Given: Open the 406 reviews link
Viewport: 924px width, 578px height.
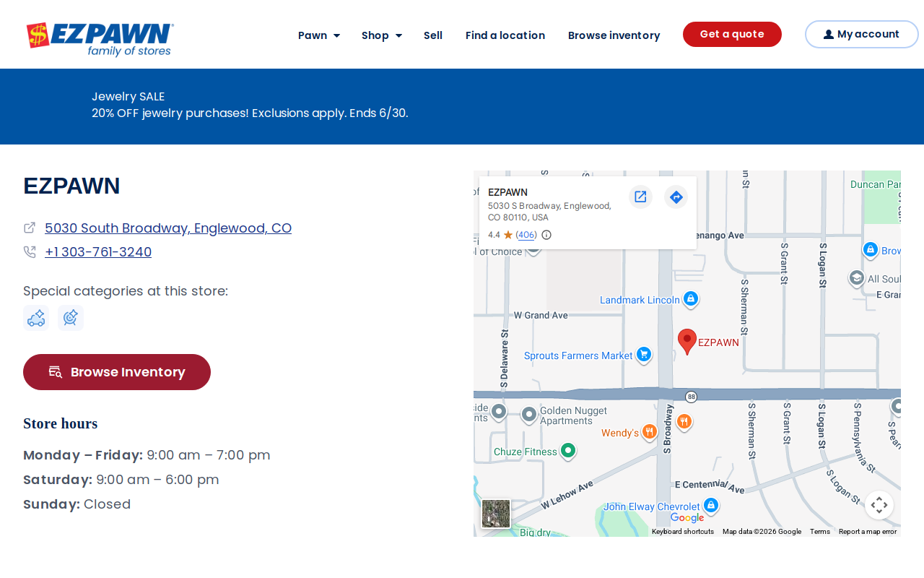Looking at the screenshot, I should [526, 235].
